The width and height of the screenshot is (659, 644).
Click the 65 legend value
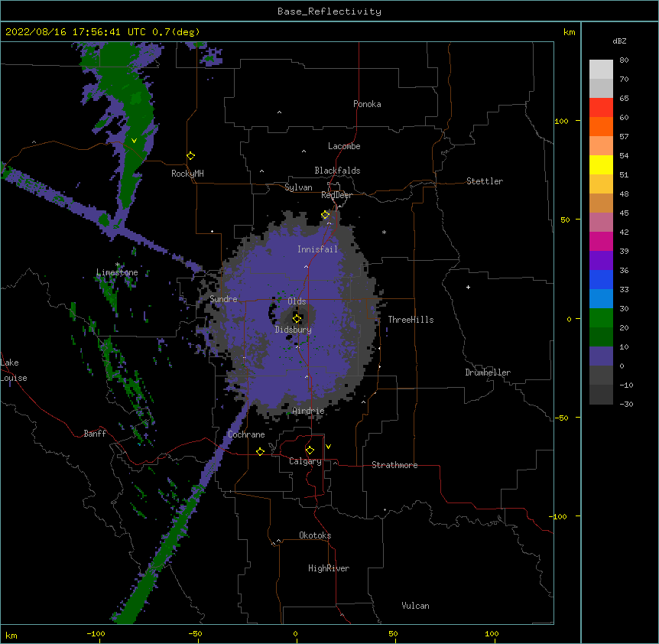[624, 99]
